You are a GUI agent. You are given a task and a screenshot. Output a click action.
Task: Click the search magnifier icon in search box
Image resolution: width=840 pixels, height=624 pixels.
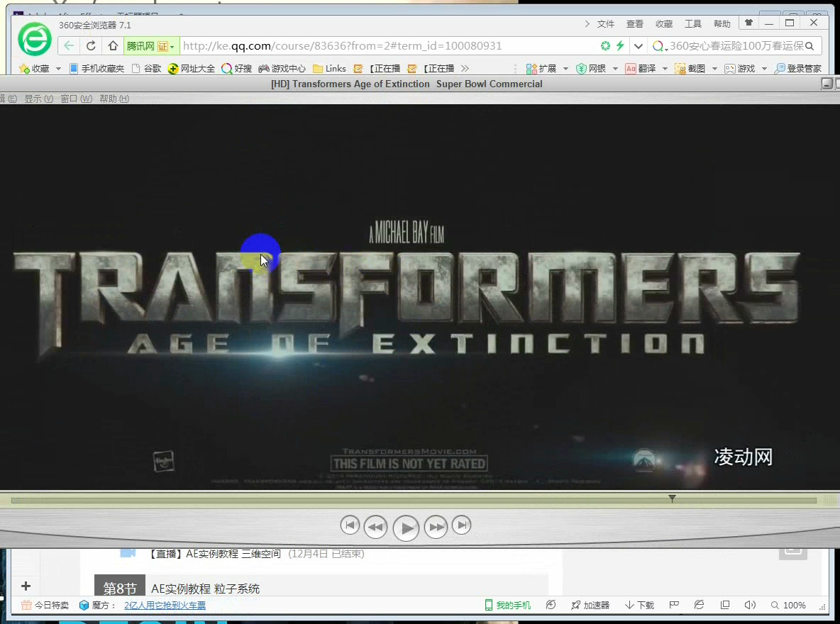[809, 46]
